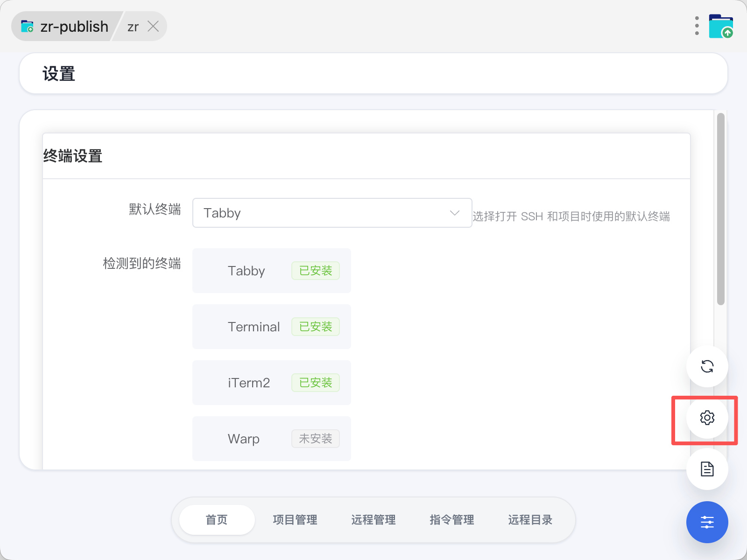Close the zr tab with the X

pyautogui.click(x=153, y=27)
